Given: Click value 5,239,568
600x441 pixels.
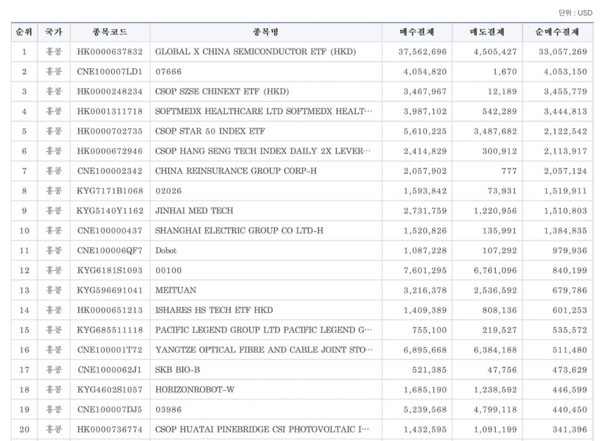Looking at the screenshot, I should (425, 410).
